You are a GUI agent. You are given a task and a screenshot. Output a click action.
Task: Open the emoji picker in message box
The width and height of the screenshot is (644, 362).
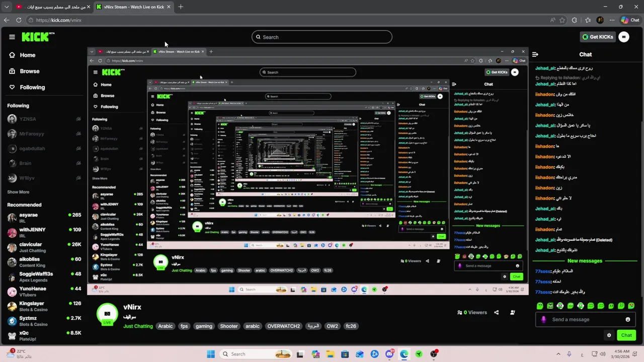click(x=627, y=319)
